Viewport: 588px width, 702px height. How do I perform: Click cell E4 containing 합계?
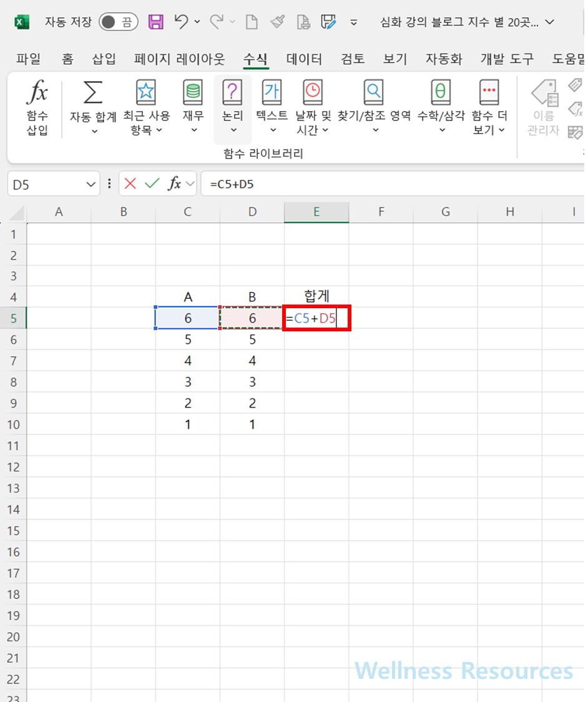tap(316, 296)
